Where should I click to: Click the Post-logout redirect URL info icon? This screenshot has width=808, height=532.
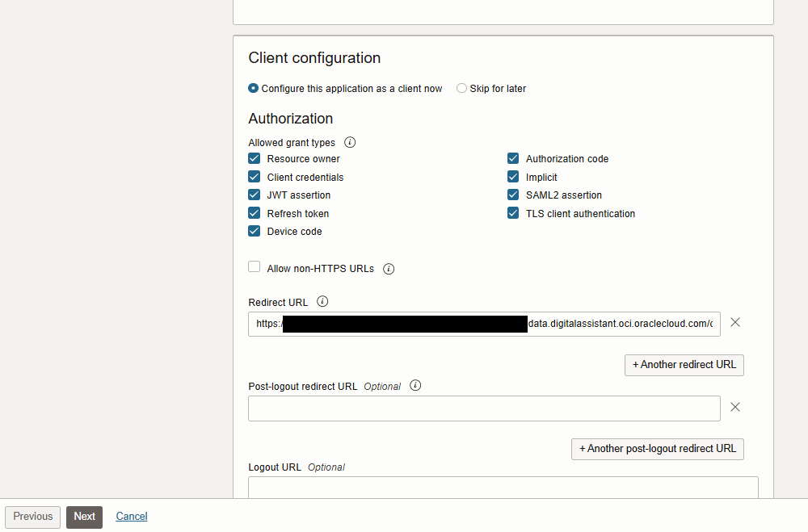415,386
